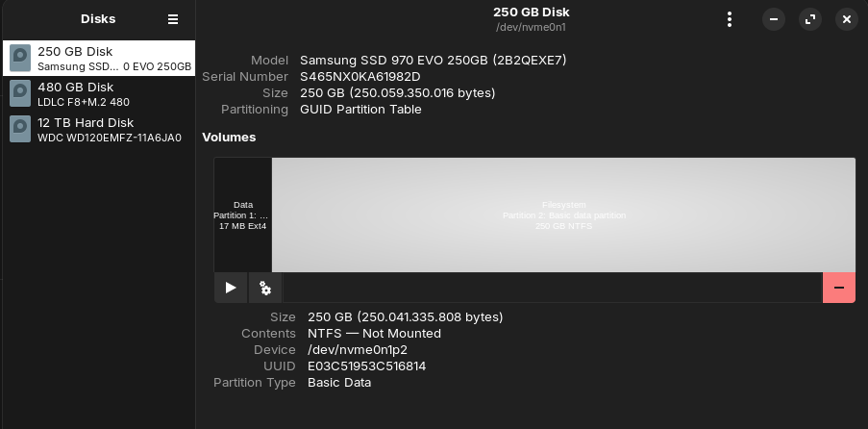
Task: Open the Disks application hamburger menu
Action: pos(173,19)
